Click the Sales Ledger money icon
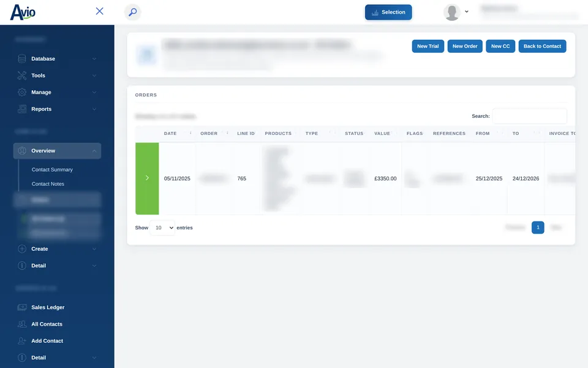This screenshot has height=368, width=588. tap(22, 307)
